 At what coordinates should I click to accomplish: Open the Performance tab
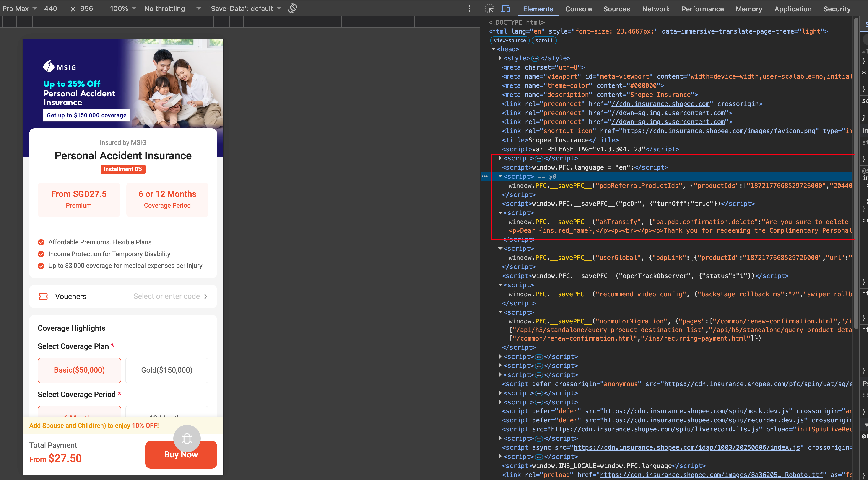[x=703, y=9]
